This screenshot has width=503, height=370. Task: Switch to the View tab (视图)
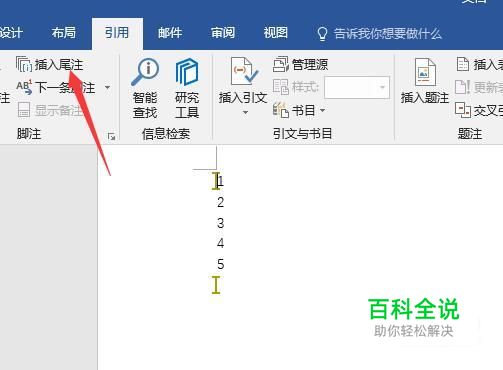pyautogui.click(x=276, y=33)
